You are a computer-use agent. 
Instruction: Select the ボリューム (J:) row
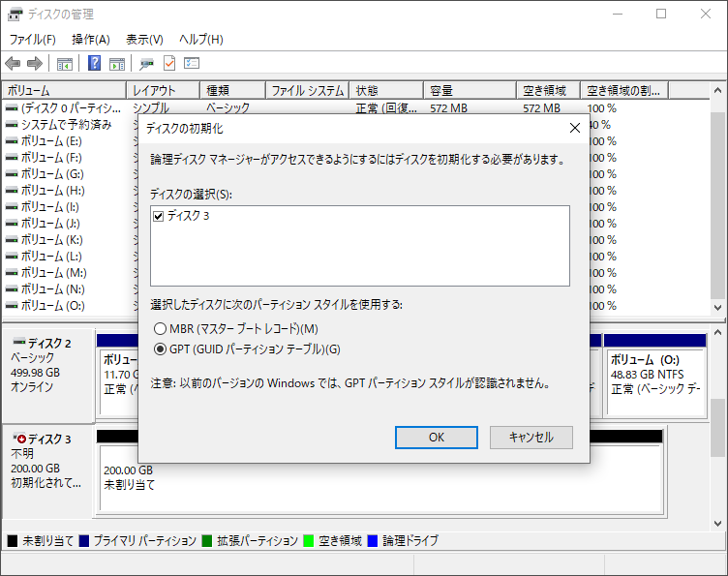[x=50, y=224]
